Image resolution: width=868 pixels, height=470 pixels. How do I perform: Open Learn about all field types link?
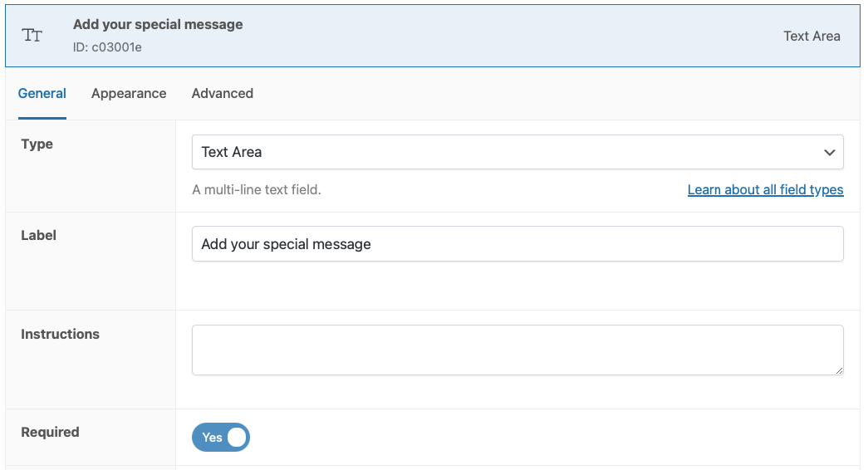point(766,190)
